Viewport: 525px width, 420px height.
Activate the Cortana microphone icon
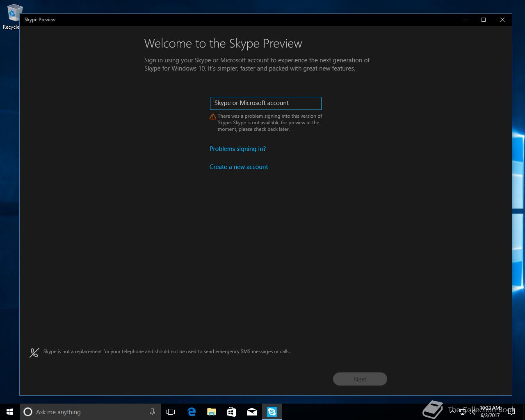tap(152, 412)
